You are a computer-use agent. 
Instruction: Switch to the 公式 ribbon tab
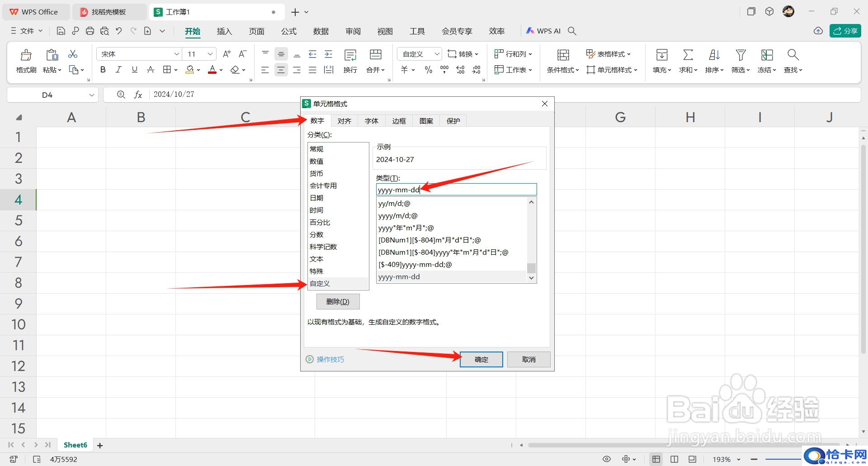pyautogui.click(x=288, y=31)
